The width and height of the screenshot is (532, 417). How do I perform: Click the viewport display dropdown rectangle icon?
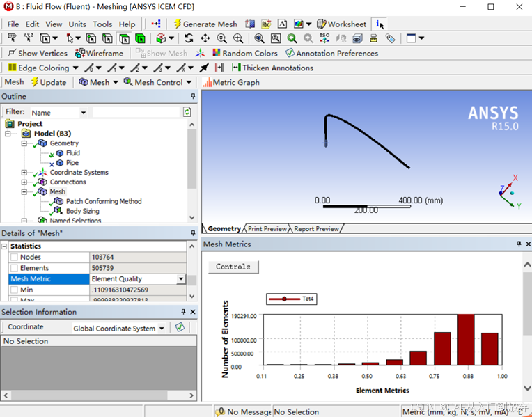[412, 38]
